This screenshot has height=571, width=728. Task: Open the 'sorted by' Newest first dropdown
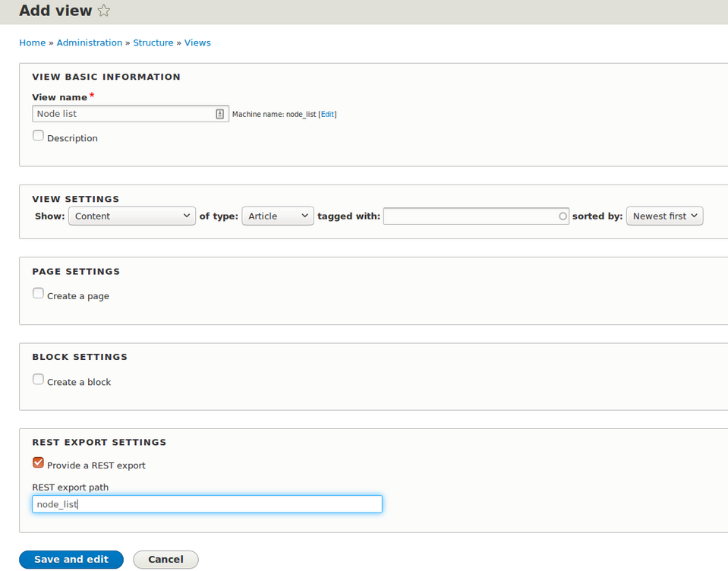[664, 216]
